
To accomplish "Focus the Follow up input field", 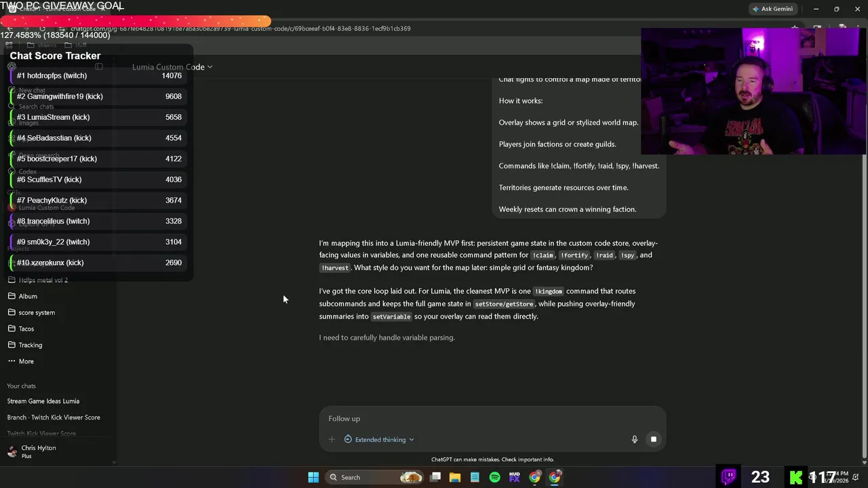I will [492, 419].
